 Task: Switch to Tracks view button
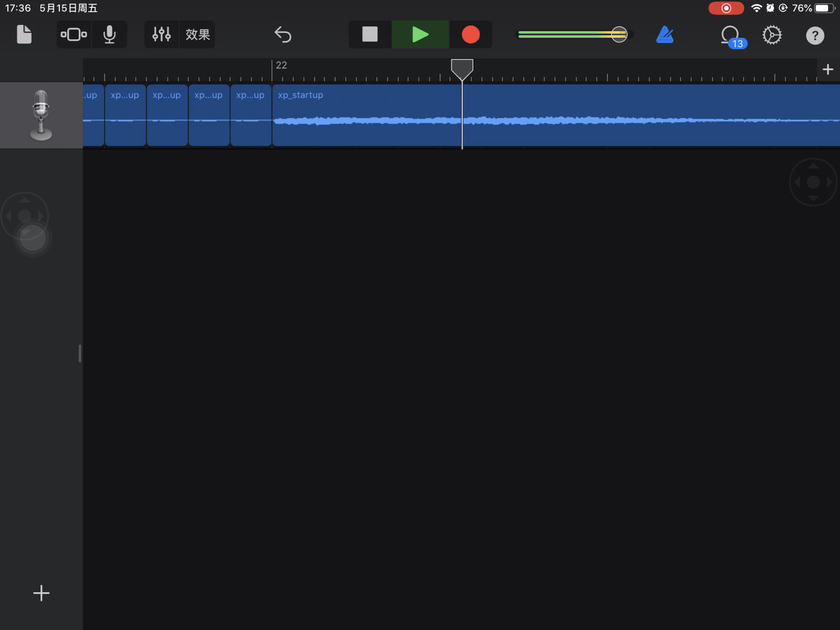(x=74, y=34)
